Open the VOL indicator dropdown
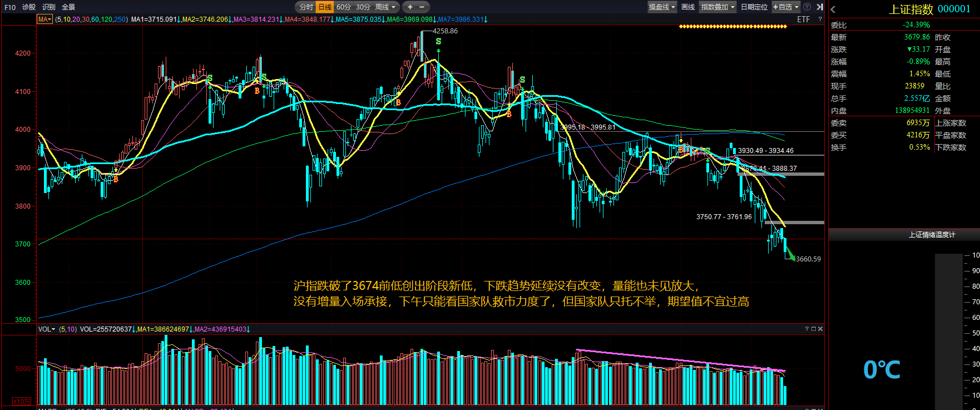Viewport: 980px width, 410px height. [47, 329]
